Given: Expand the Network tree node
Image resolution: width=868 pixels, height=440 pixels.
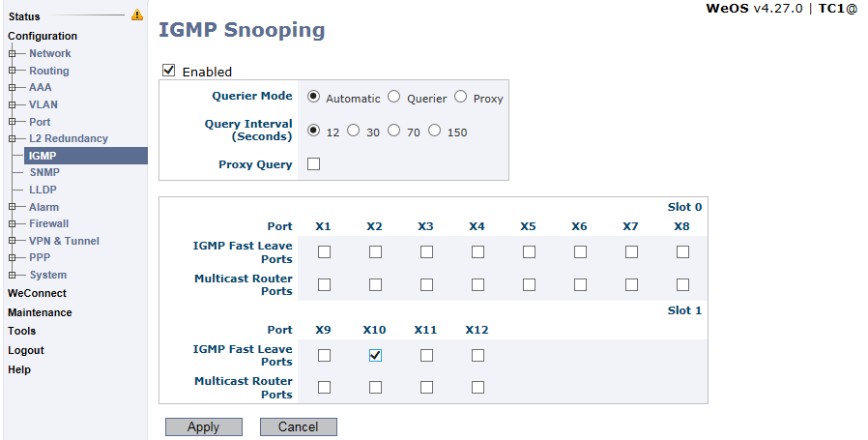Looking at the screenshot, I should coord(12,54).
